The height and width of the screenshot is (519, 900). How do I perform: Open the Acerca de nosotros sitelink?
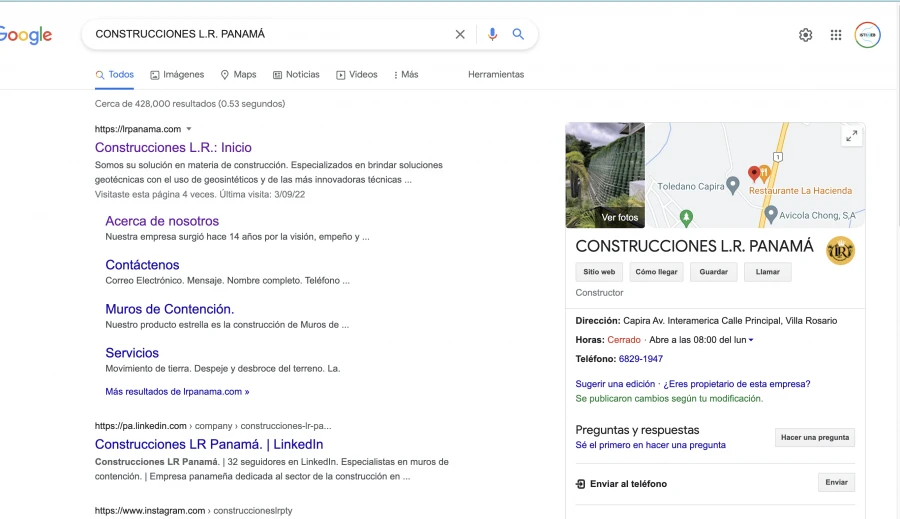click(x=162, y=221)
